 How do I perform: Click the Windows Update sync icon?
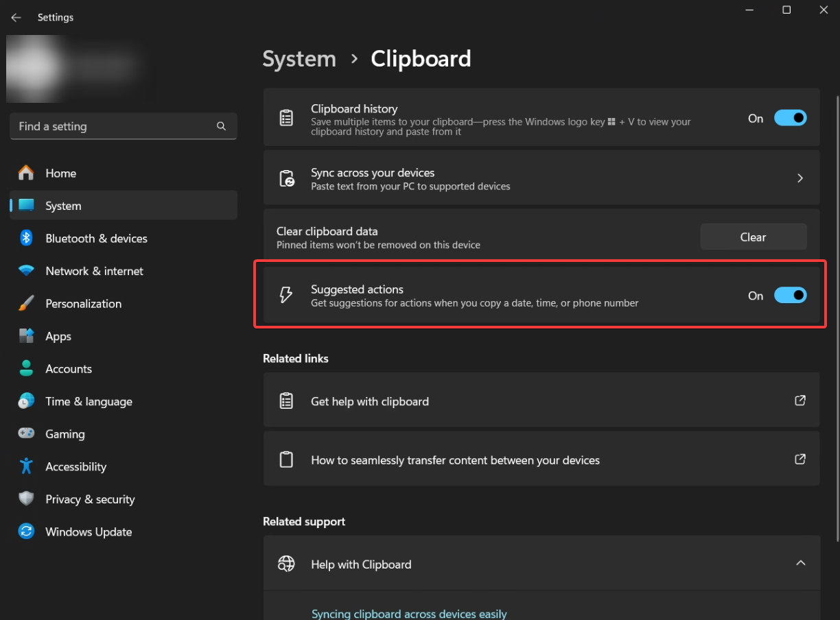(x=26, y=532)
